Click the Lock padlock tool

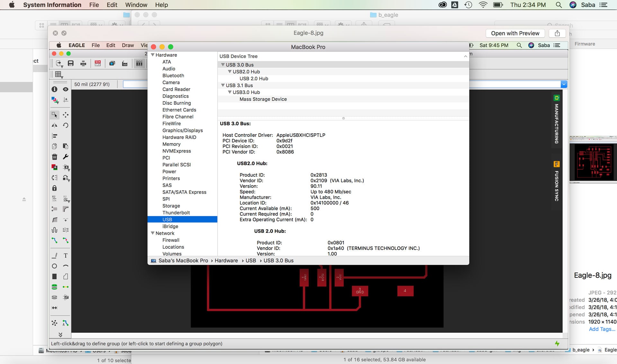[55, 188]
